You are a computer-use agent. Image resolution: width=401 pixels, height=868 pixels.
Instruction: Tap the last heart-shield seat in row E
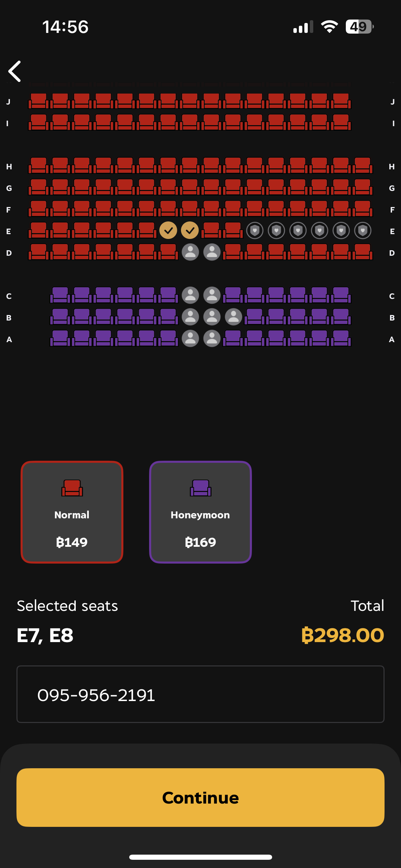[x=363, y=231]
